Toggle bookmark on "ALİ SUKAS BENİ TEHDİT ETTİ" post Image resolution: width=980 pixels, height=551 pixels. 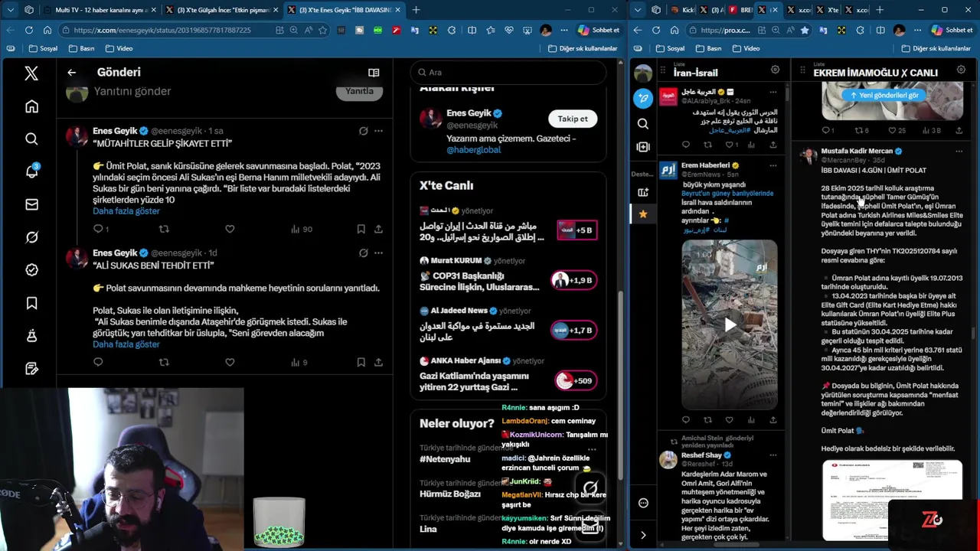coord(361,362)
